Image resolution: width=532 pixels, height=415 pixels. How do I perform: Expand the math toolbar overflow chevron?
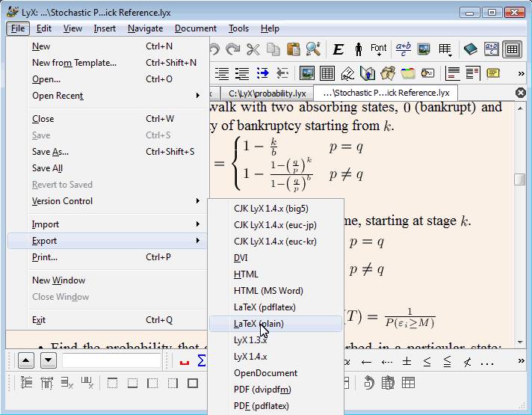(521, 361)
